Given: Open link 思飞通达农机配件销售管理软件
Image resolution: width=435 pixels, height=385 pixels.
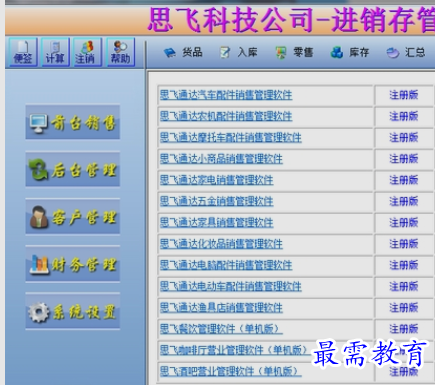Looking at the screenshot, I should tap(226, 116).
